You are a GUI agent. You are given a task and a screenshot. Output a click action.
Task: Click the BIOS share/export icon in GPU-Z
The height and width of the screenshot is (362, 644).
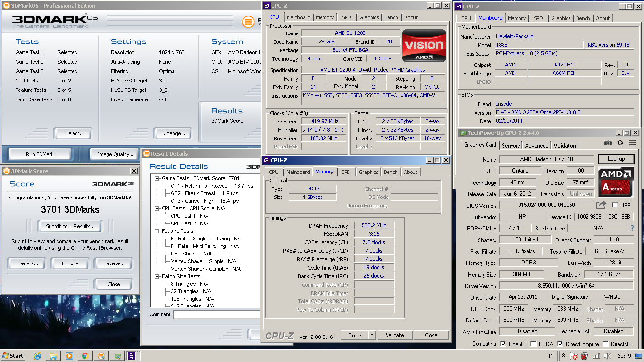pos(601,205)
